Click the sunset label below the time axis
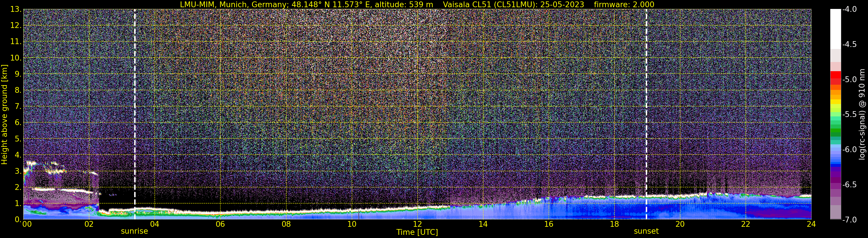Viewport: 868px width, 238px height. 646,231
